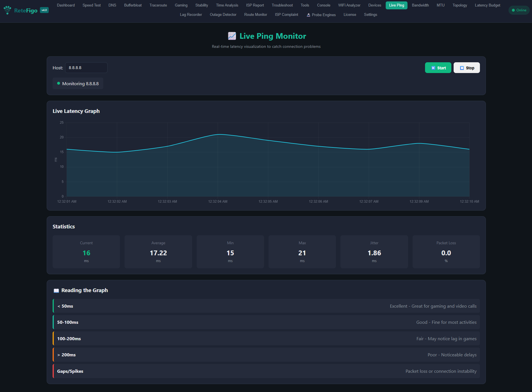The height and width of the screenshot is (392, 532).
Task: Click the chart icon beside Live Ping Monitor
Action: 232,36
